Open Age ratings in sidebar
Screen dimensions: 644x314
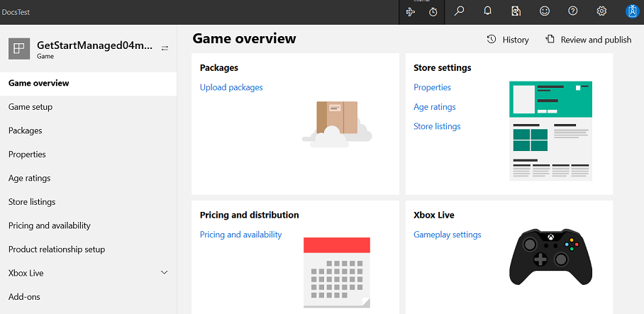point(89,179)
